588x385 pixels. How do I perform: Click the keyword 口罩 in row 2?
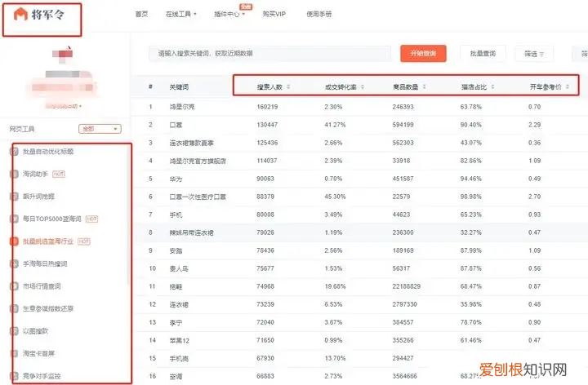point(176,125)
